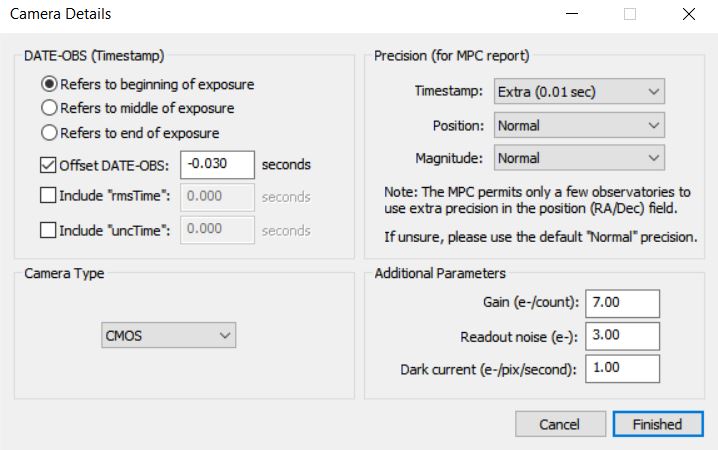The image size is (718, 450).
Task: Click the Dark current value field
Action: click(624, 369)
